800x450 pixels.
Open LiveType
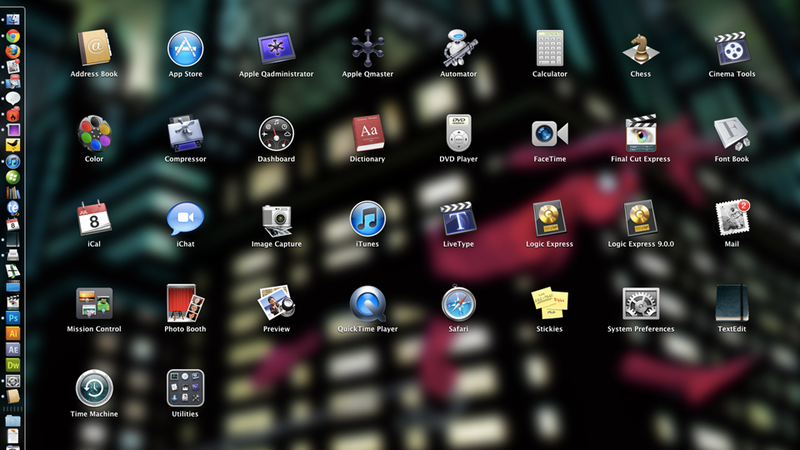point(459,218)
